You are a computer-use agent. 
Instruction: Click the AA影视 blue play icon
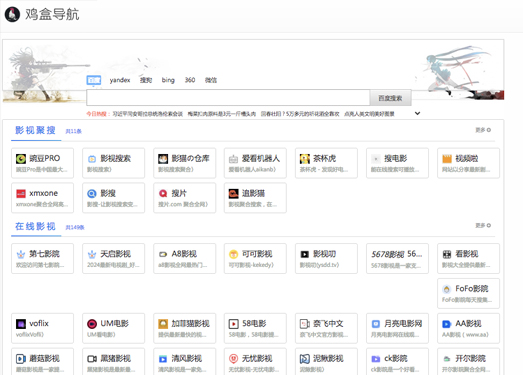447,324
